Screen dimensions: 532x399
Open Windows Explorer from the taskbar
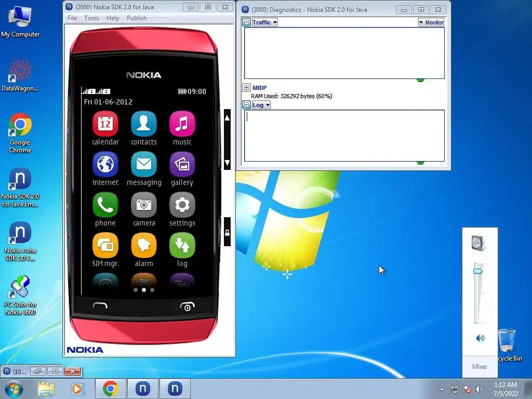(x=46, y=389)
